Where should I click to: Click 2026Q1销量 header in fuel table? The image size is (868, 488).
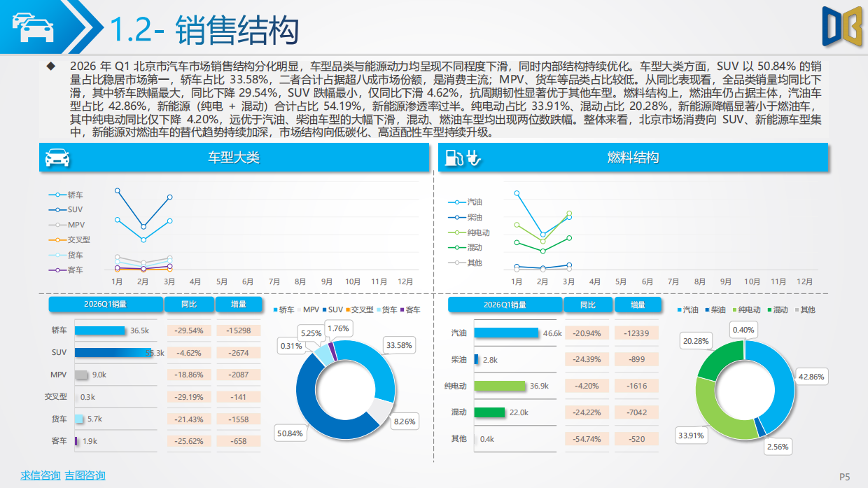[x=505, y=305]
